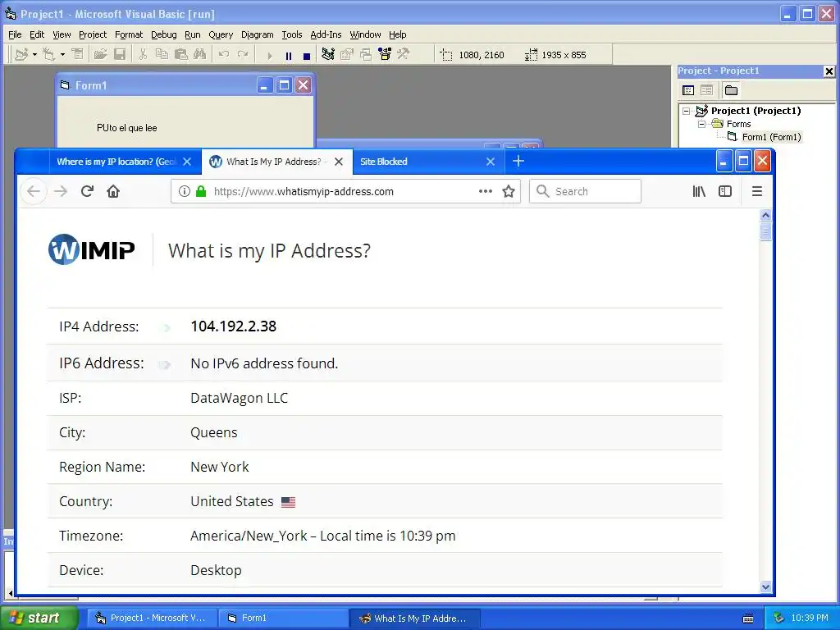840x630 pixels.
Task: Click the Open Project folder icon
Action: [x=100, y=55]
